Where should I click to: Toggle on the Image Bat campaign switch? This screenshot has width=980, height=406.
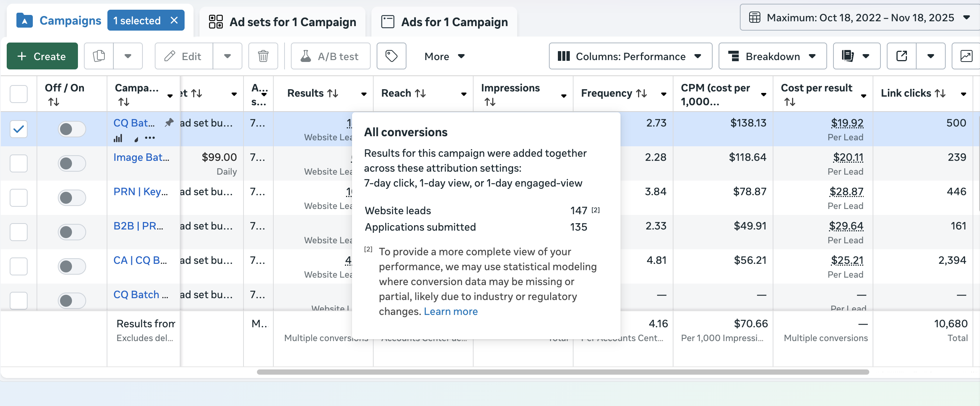72,163
